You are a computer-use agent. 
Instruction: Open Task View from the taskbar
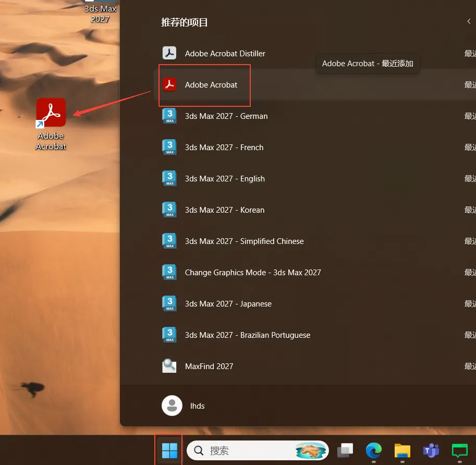click(345, 450)
